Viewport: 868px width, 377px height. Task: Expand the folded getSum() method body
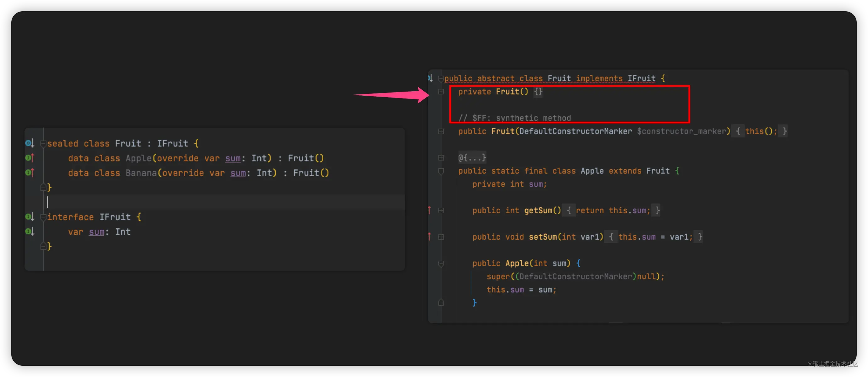tap(441, 210)
